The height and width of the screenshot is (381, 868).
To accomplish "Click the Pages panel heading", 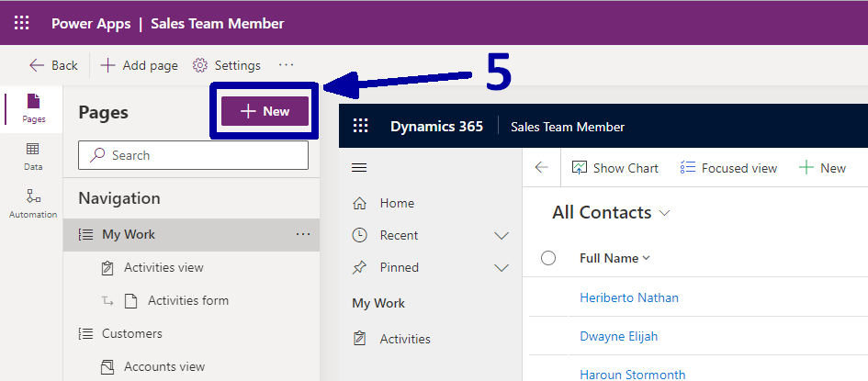I will [x=103, y=112].
